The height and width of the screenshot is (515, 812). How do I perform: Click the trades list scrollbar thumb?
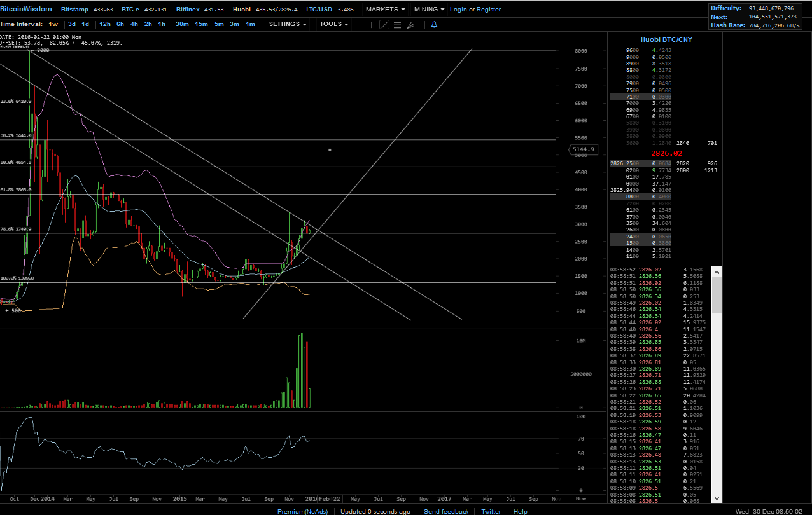coord(717,295)
